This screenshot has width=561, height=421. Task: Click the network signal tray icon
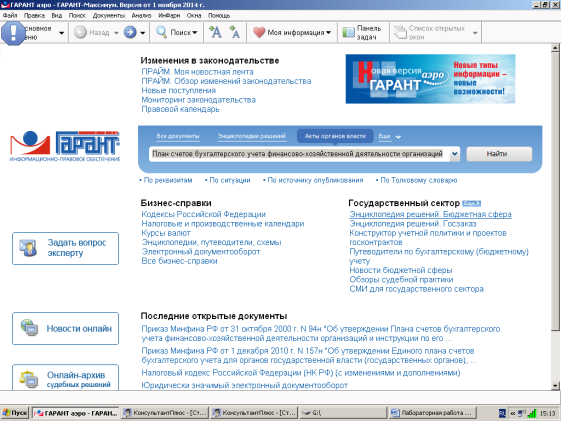point(532,413)
